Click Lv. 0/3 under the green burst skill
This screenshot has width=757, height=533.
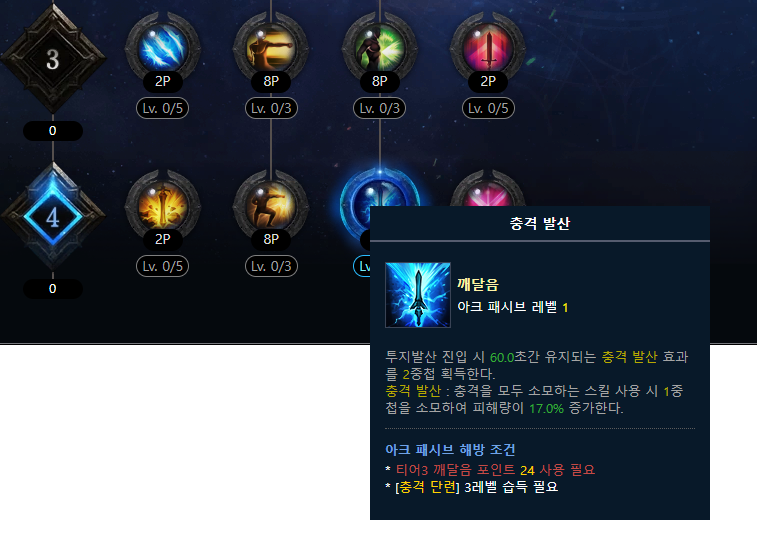click(379, 108)
